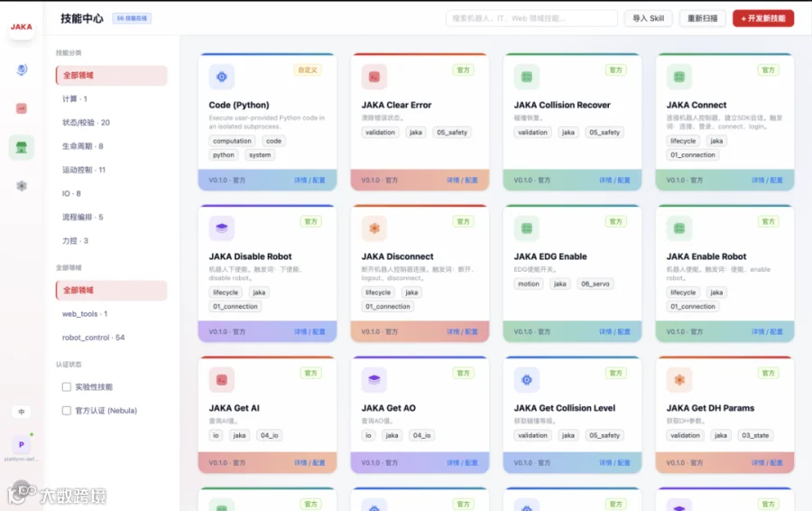Filter by 计算 · 1 category
812x511 pixels.
111,99
